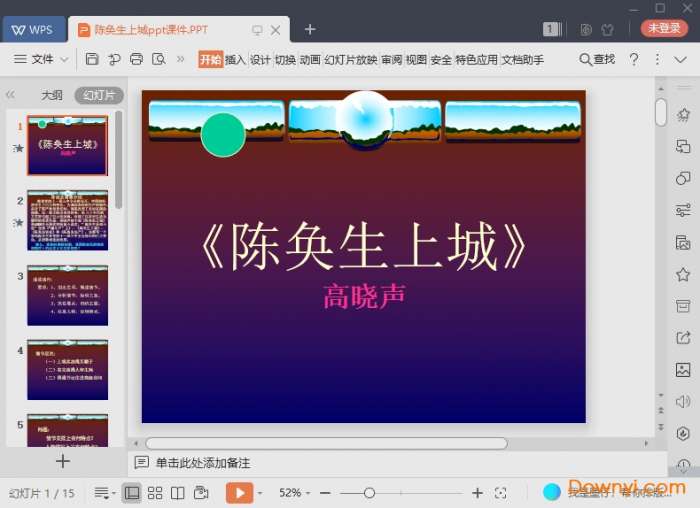Switch to reading view icon
The height and width of the screenshot is (508, 700).
click(177, 493)
